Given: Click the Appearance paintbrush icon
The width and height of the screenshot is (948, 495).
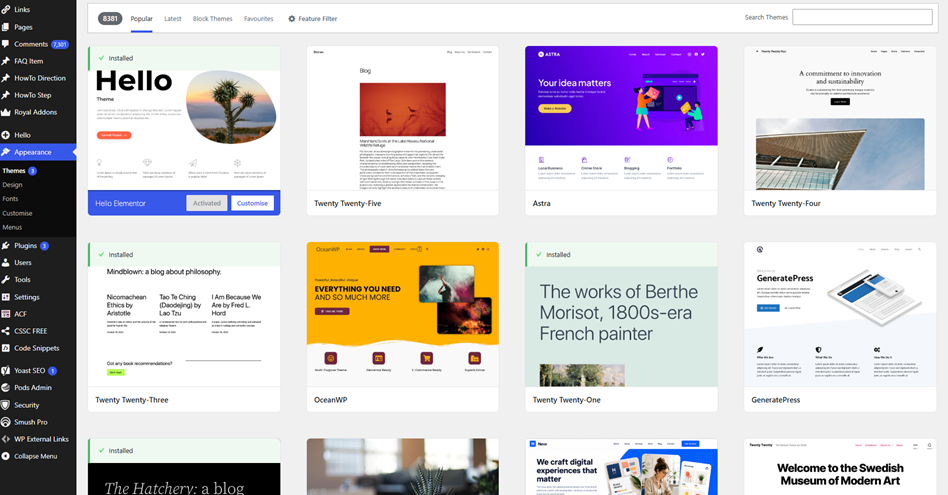Looking at the screenshot, I should 6,152.
